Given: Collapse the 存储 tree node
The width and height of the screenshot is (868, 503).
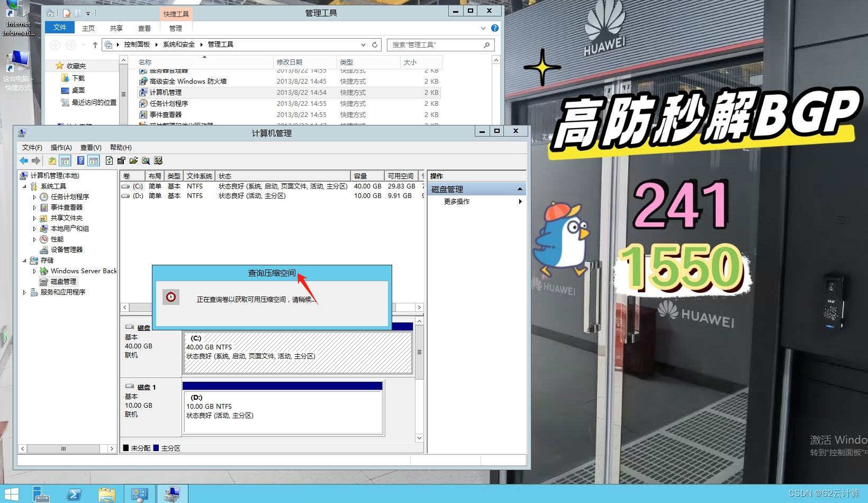Looking at the screenshot, I should click(x=24, y=261).
